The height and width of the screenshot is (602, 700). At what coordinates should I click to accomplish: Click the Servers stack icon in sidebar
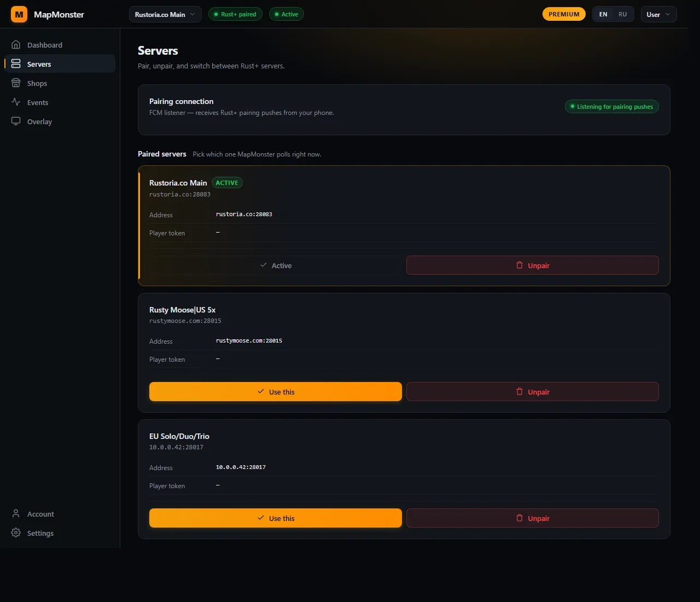tap(16, 64)
